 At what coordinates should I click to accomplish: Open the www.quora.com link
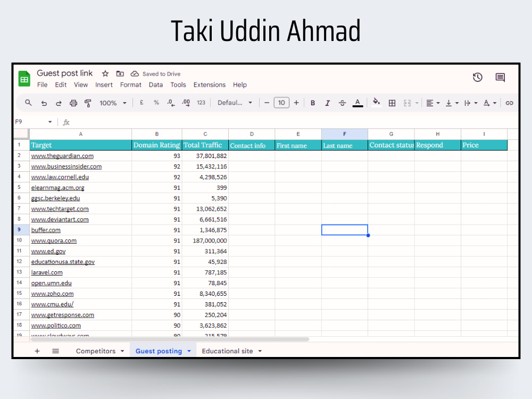point(54,240)
